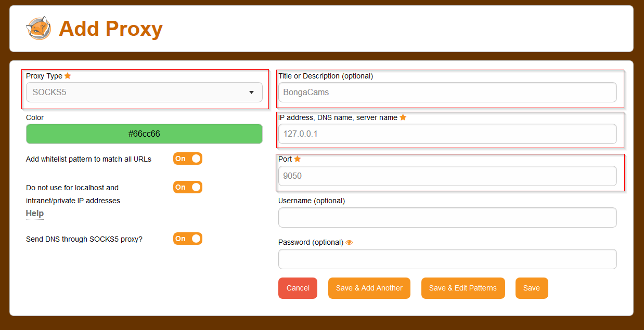Toggle off 'Do not use for localhost' switch
Viewport: 644px width, 330px height.
187,187
